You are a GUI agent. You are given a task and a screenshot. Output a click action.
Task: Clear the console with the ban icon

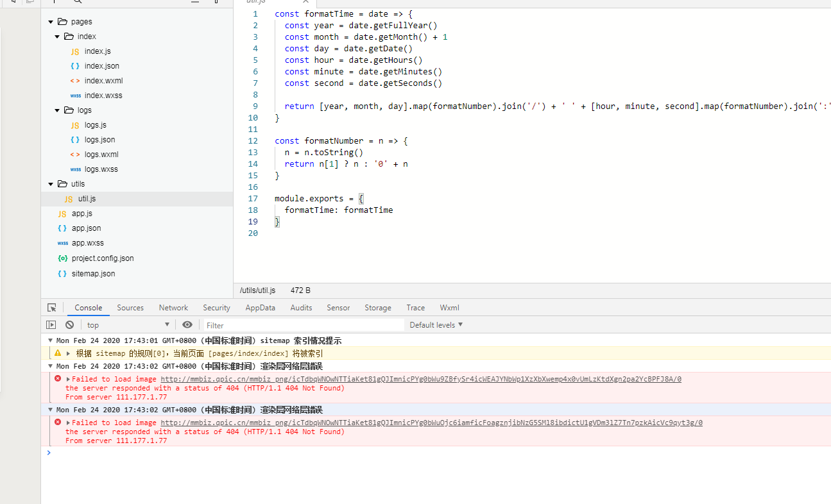click(69, 325)
